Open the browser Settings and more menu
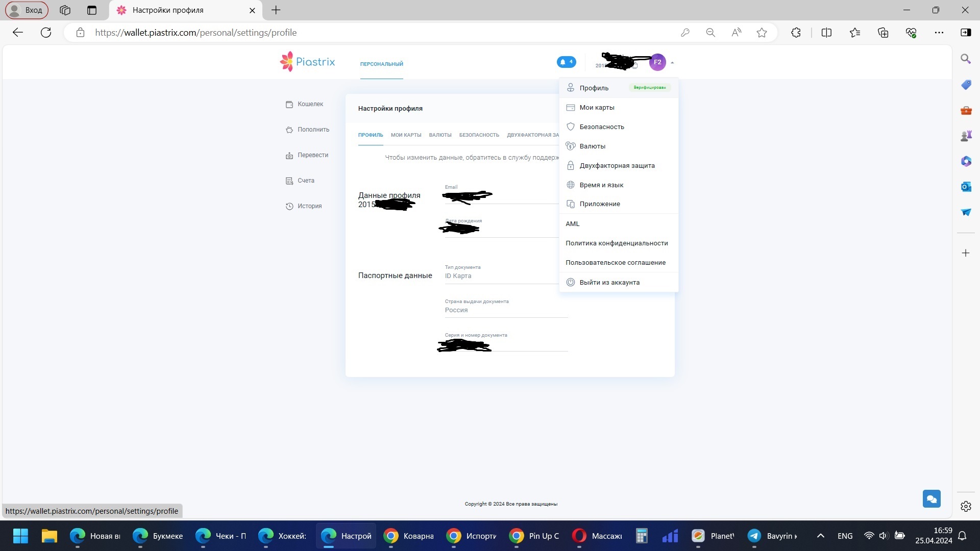Image resolution: width=980 pixels, height=551 pixels. [x=939, y=33]
